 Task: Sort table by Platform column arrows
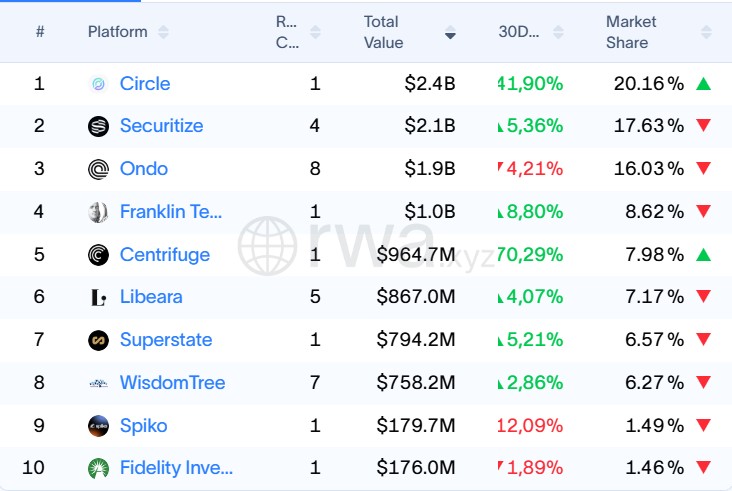pos(163,32)
